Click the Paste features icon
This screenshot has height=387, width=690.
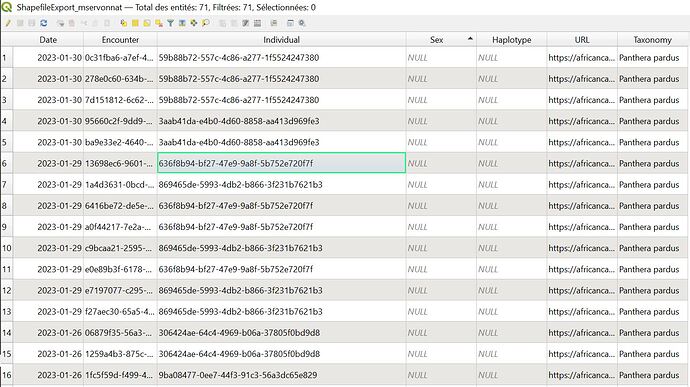107,23
